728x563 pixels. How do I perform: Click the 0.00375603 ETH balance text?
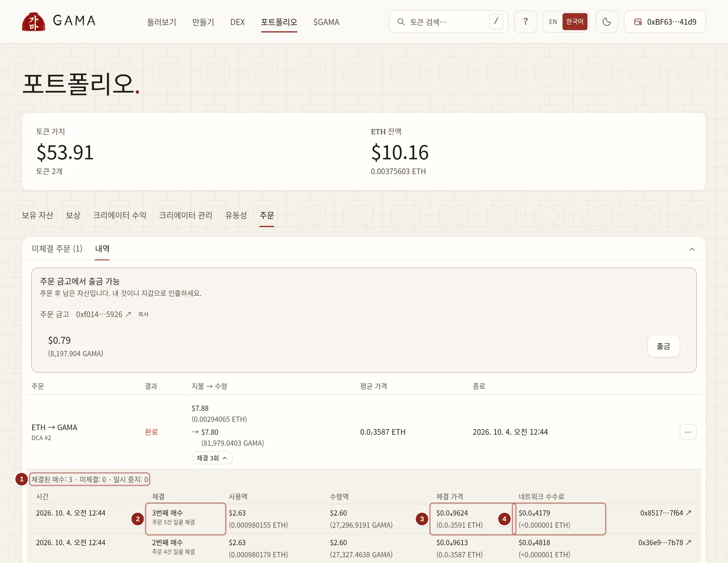click(x=398, y=171)
